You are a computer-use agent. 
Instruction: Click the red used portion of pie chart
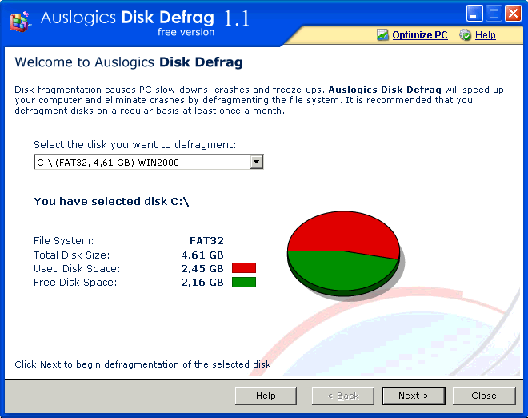pyautogui.click(x=343, y=231)
